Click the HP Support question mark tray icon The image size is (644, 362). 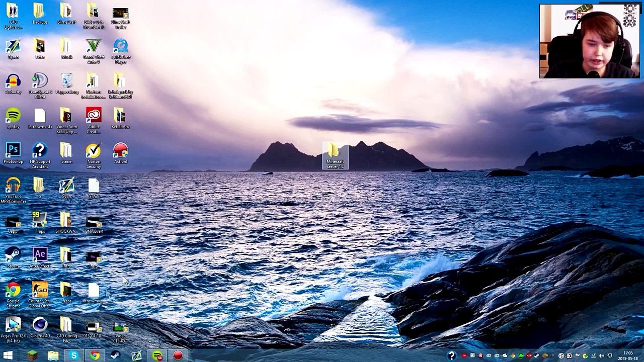coord(451,355)
